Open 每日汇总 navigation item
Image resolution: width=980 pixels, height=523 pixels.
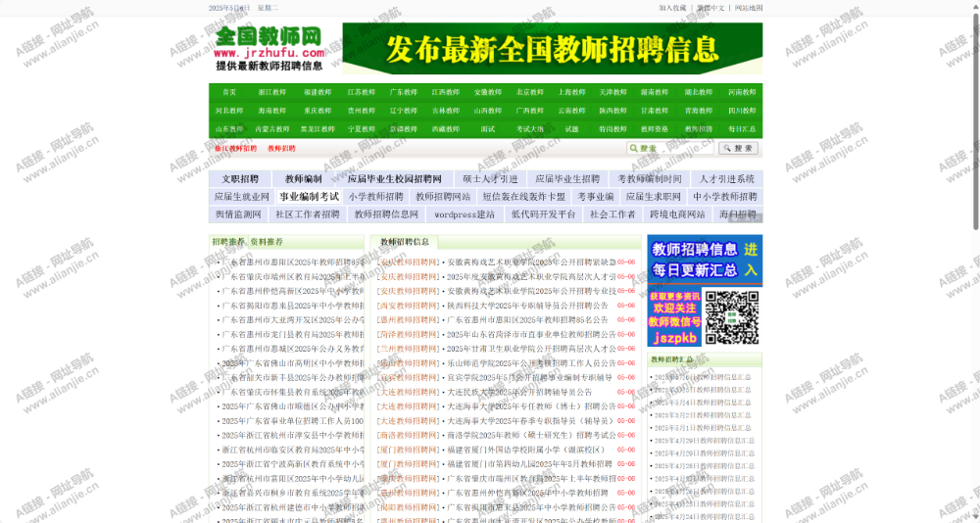(x=742, y=129)
